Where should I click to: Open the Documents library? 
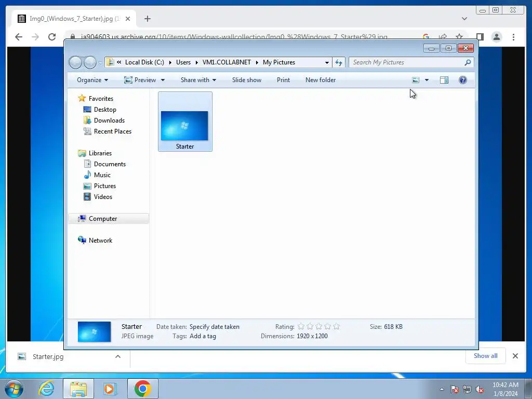(x=110, y=164)
